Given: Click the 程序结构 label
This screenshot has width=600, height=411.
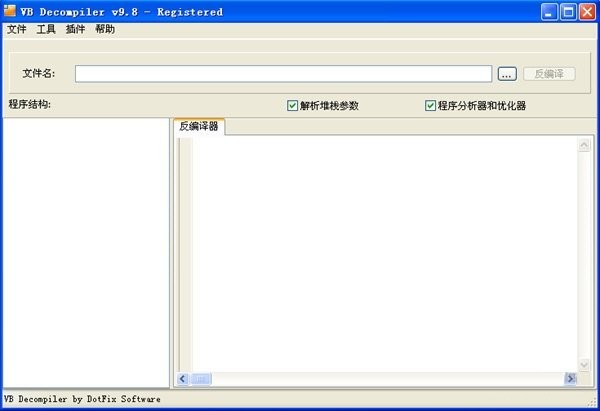Looking at the screenshot, I should coord(30,104).
